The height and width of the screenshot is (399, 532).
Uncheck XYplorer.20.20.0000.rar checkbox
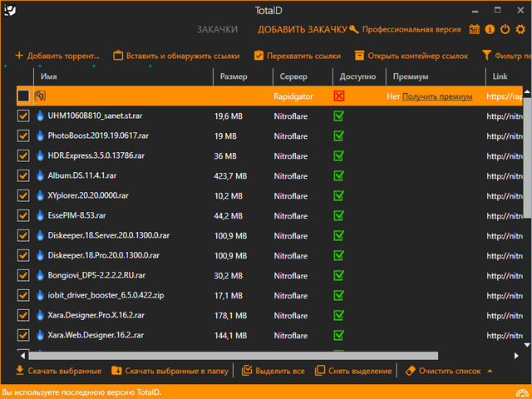pyautogui.click(x=23, y=196)
